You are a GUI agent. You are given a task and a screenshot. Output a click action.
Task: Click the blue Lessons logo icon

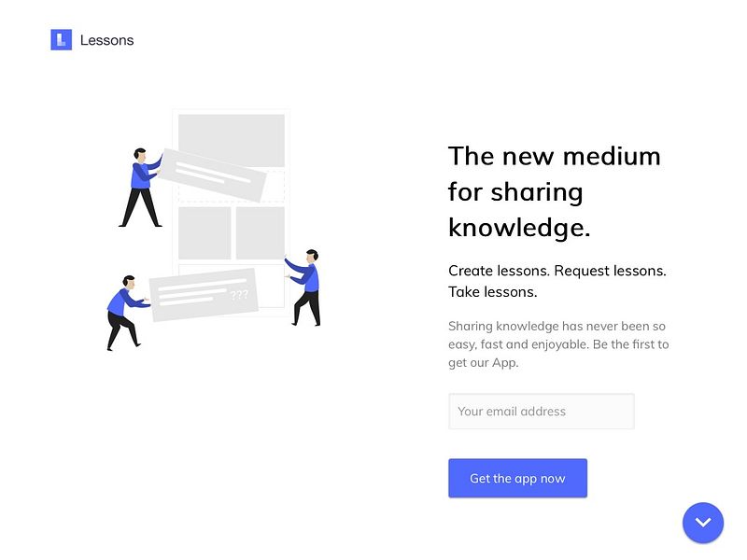pos(62,39)
